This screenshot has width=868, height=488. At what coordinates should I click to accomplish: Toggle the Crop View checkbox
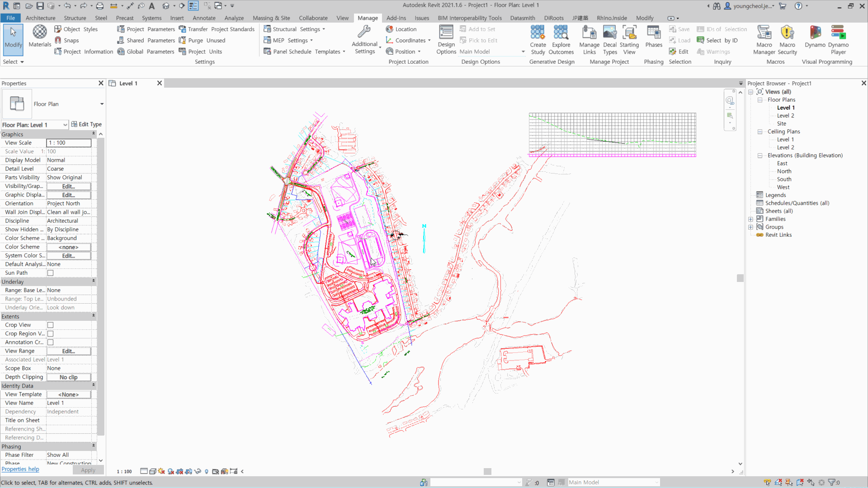50,325
